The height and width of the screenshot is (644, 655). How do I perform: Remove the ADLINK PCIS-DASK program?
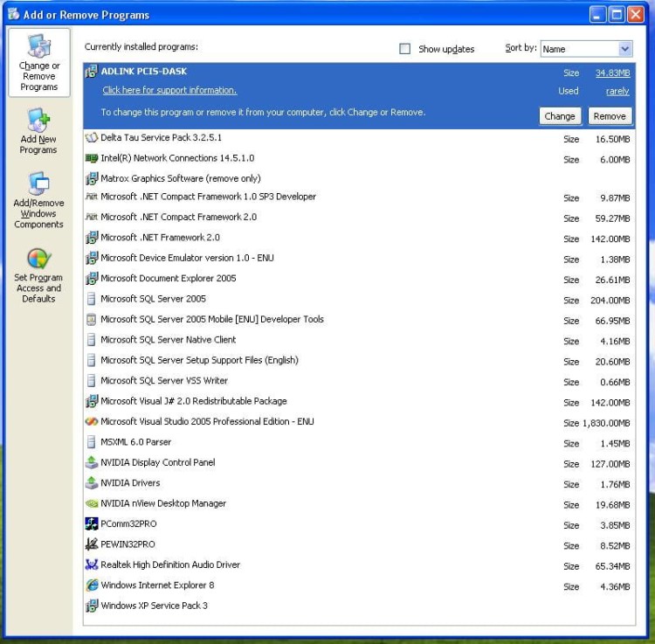tap(610, 116)
